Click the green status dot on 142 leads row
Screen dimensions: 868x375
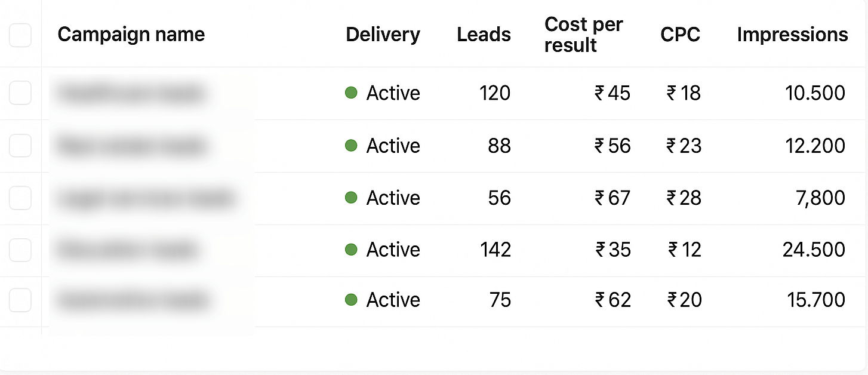pos(351,249)
